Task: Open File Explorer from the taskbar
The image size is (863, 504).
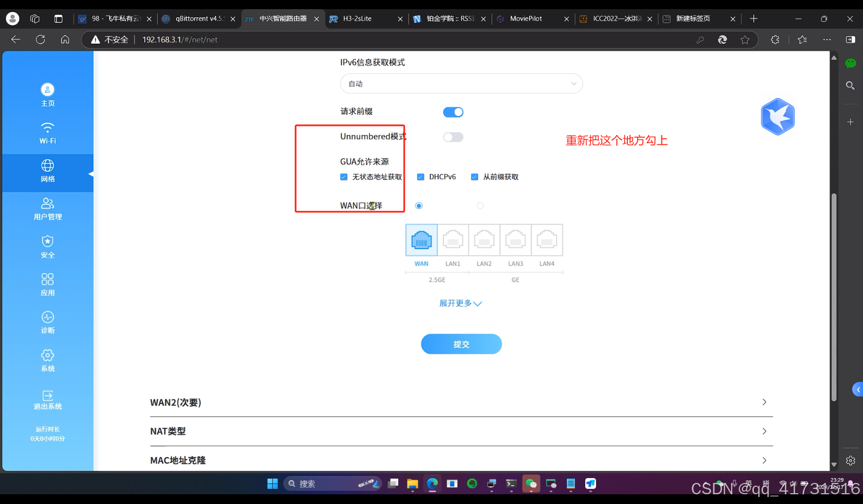Action: pos(412,483)
